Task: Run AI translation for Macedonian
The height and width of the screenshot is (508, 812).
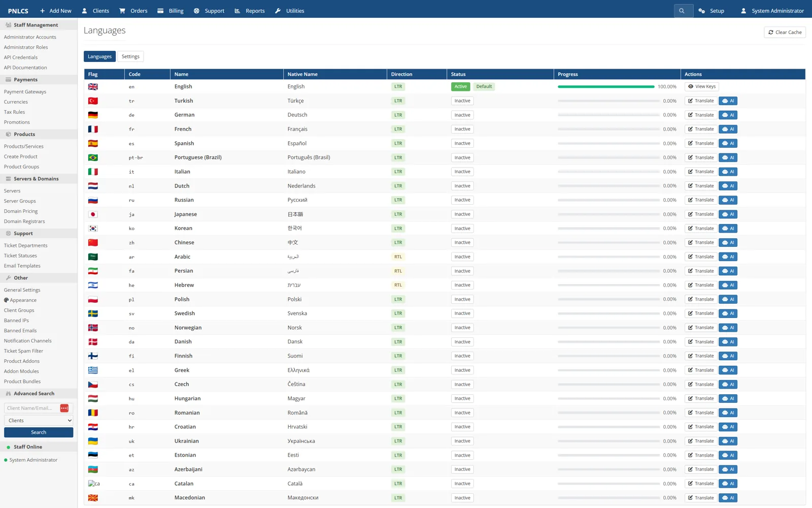Action: click(728, 498)
